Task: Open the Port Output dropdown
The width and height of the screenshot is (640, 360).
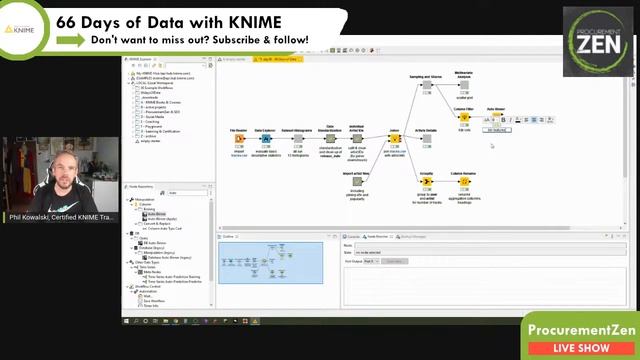Action: coord(371,261)
